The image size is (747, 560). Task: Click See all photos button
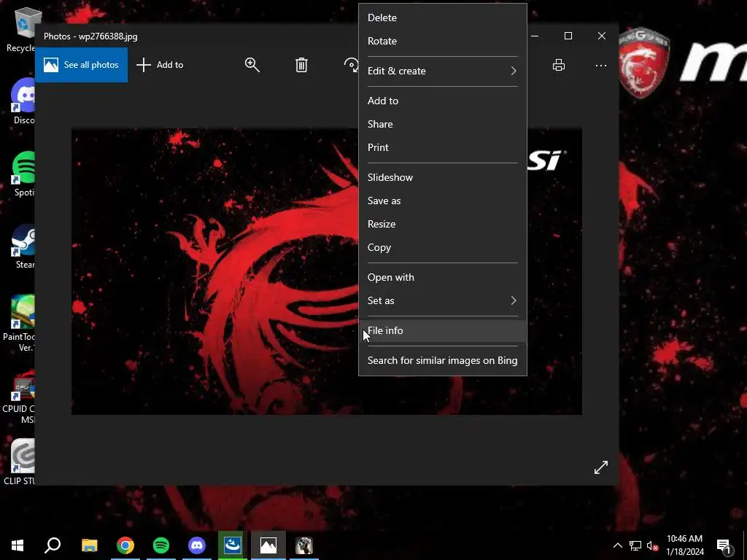point(81,65)
